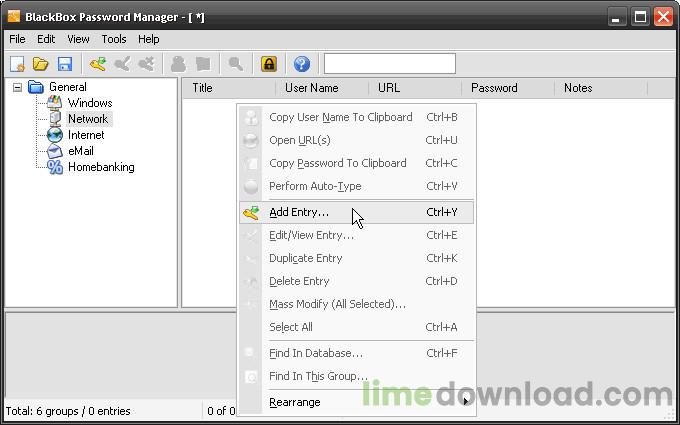680x425 pixels.
Task: Click the blue question mark Help icon
Action: pyautogui.click(x=302, y=64)
